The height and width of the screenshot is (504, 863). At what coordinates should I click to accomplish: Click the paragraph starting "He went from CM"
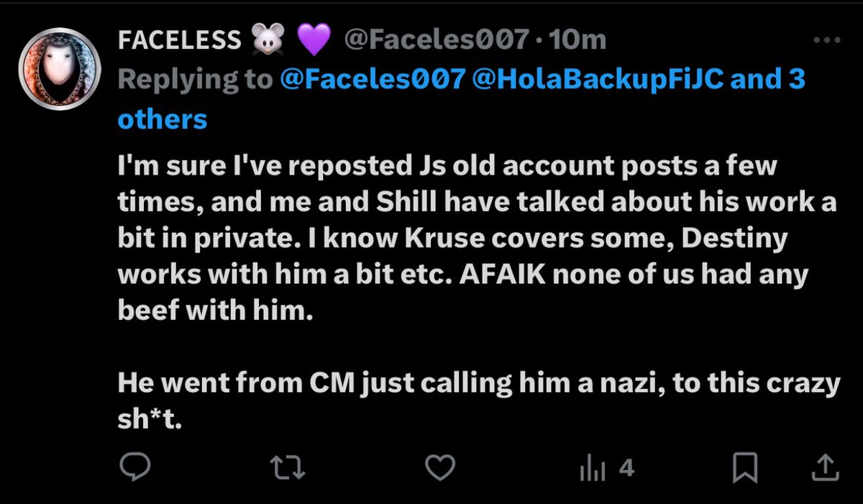475,384
